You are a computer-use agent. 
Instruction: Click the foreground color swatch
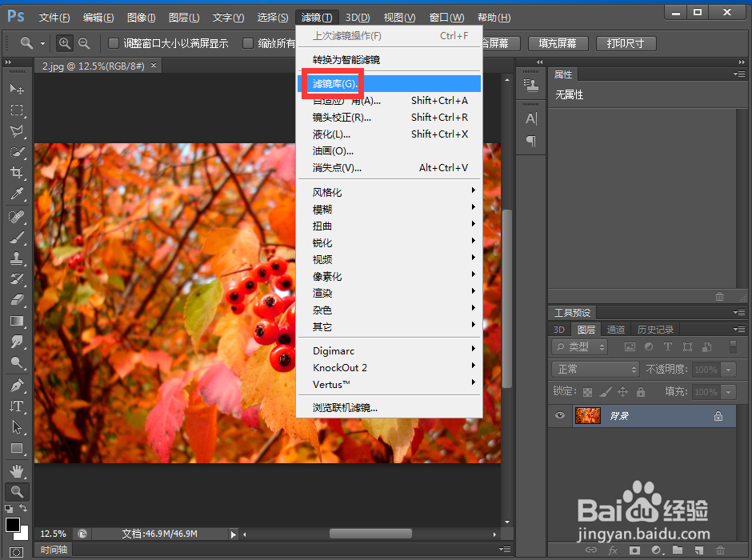point(12,524)
